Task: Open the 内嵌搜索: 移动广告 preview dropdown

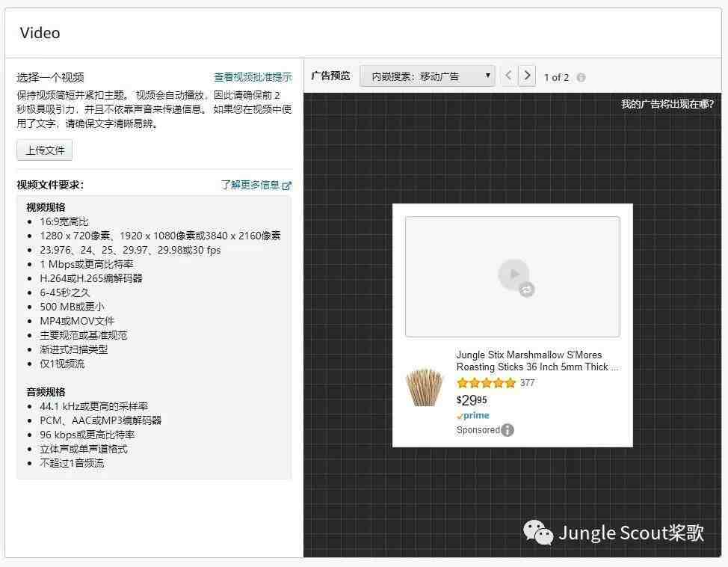Action: (428, 76)
